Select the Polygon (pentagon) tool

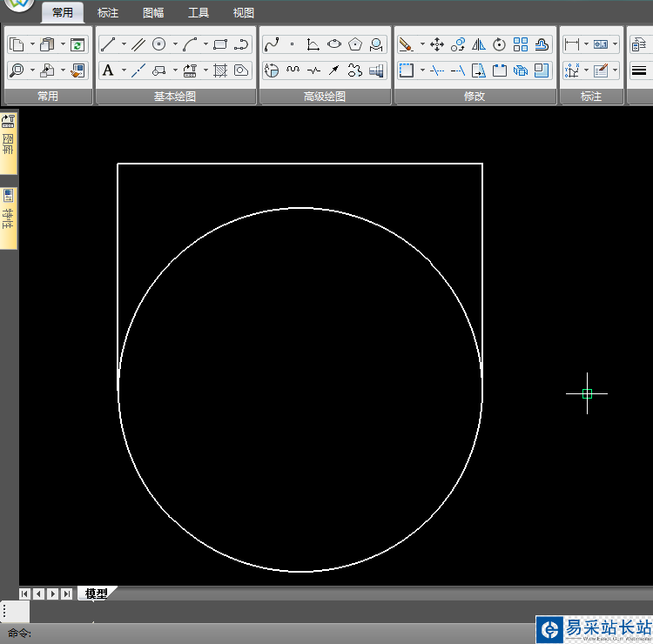coord(355,44)
